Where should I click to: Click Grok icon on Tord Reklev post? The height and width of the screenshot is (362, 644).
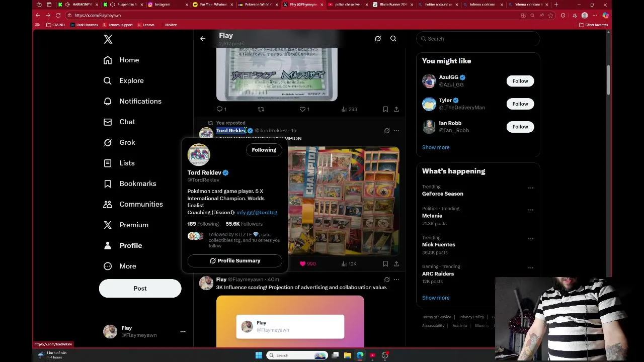tap(387, 131)
